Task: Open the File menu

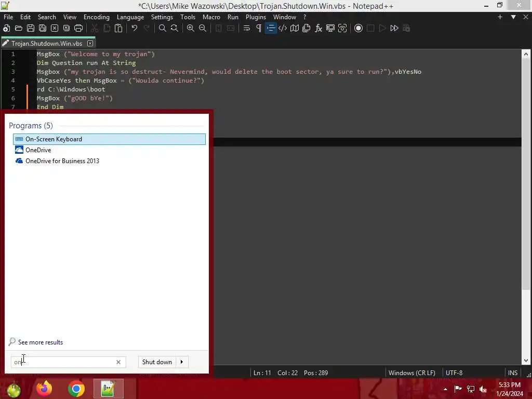Action: click(x=8, y=17)
